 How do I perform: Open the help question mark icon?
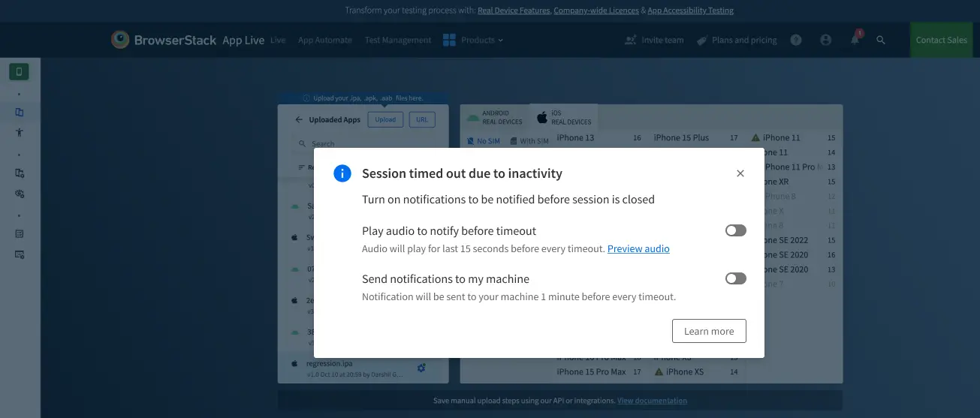796,40
